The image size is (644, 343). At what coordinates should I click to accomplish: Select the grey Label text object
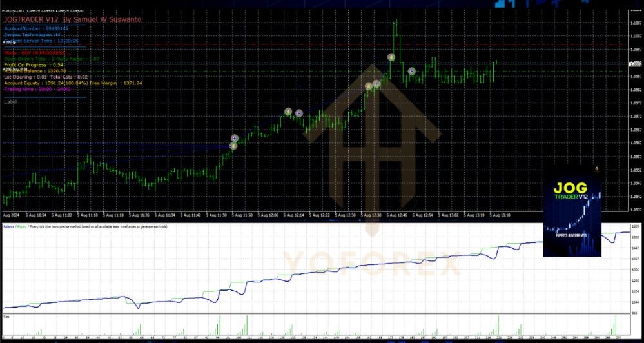click(10, 101)
